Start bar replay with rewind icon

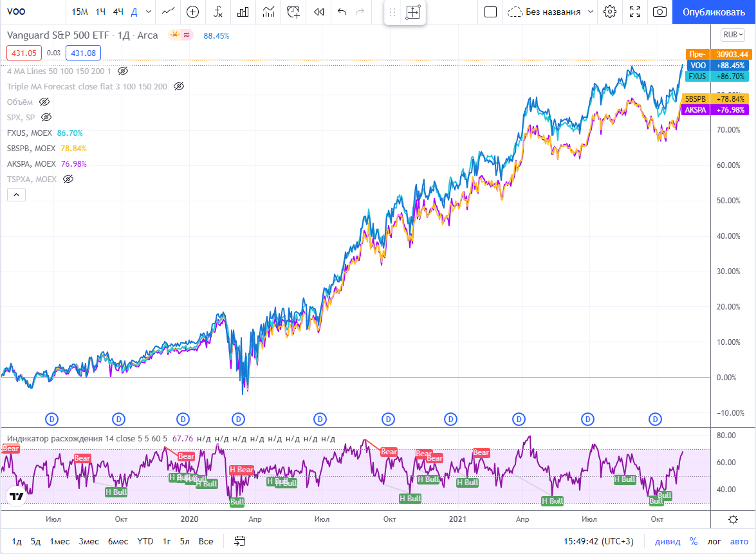click(x=318, y=12)
